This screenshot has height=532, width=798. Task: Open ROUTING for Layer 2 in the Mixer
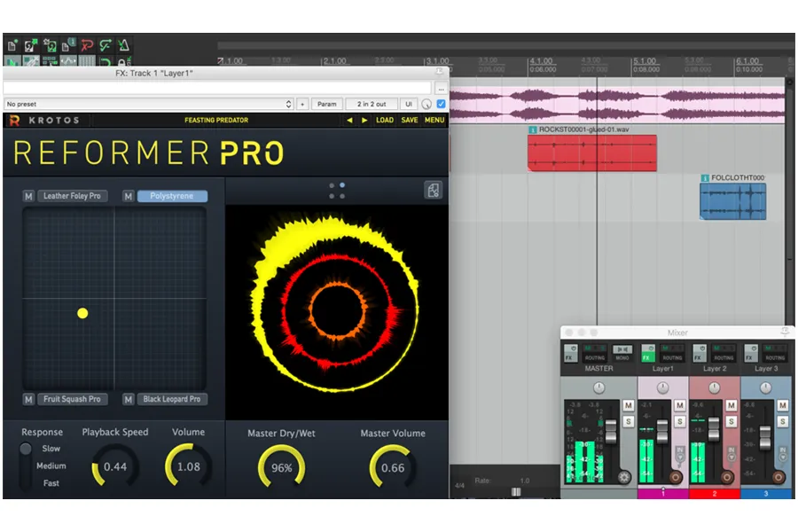pos(724,354)
